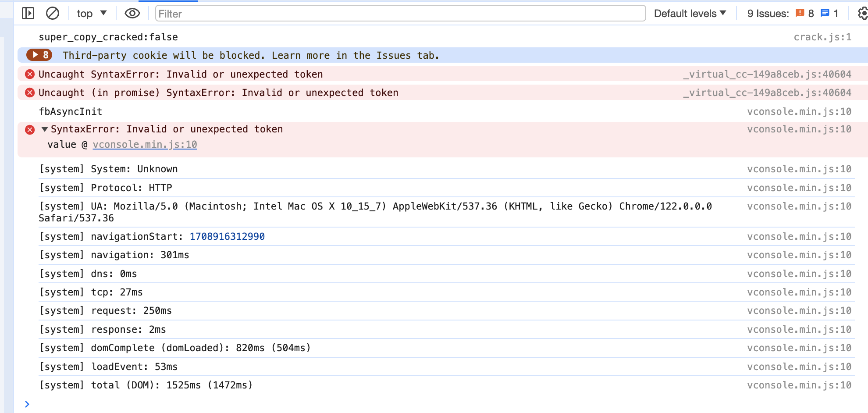Image resolution: width=868 pixels, height=413 pixels.
Task: Collapse the SyntaxError stack trace triangle
Action: coord(45,129)
